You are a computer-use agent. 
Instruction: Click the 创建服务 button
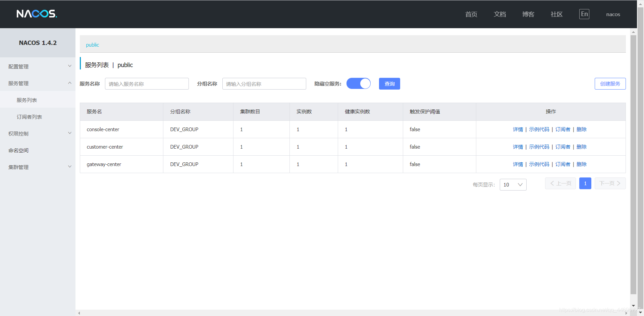tap(610, 84)
